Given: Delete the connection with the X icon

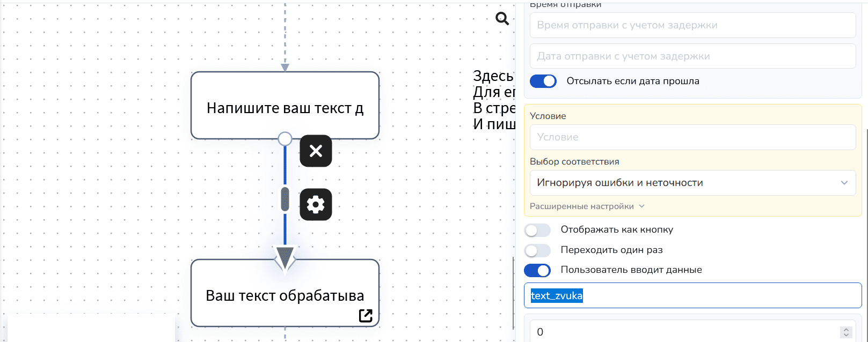Looking at the screenshot, I should pyautogui.click(x=316, y=151).
